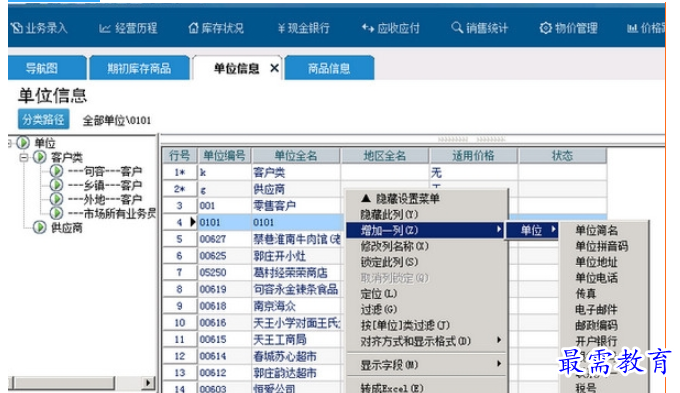Expand 显示字段 submenu
Viewport: 680px width, 393px height.
427,365
